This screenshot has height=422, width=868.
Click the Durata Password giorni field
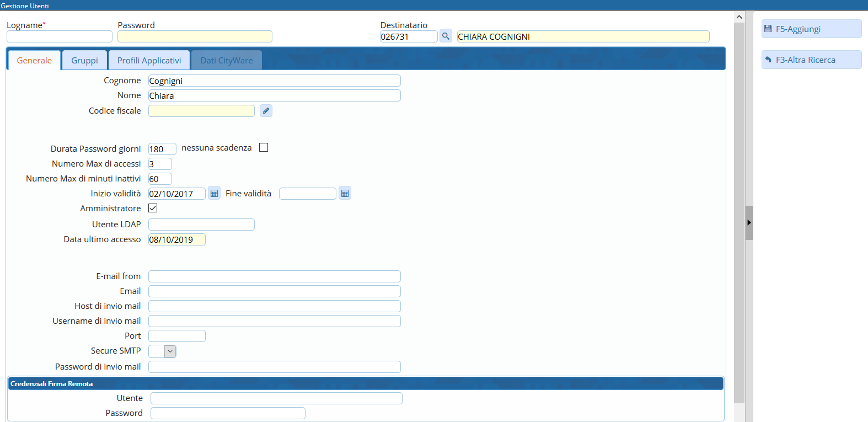pyautogui.click(x=162, y=149)
